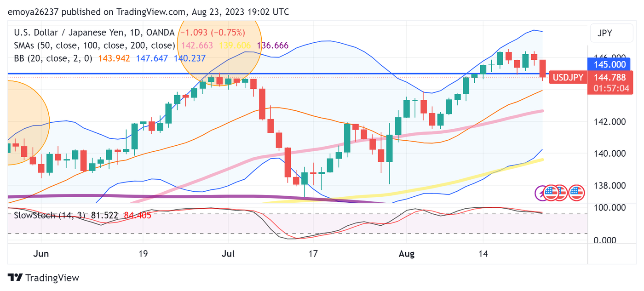This screenshot has height=291, width=644.
Task: Click the 142.000 price scale label
Action: [610, 122]
